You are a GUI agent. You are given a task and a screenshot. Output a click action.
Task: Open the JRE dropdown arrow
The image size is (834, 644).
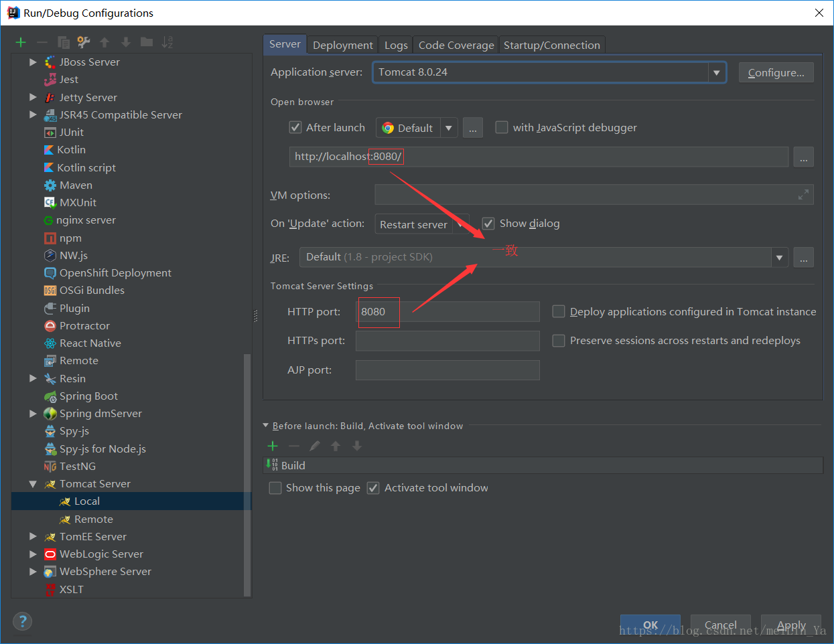779,257
